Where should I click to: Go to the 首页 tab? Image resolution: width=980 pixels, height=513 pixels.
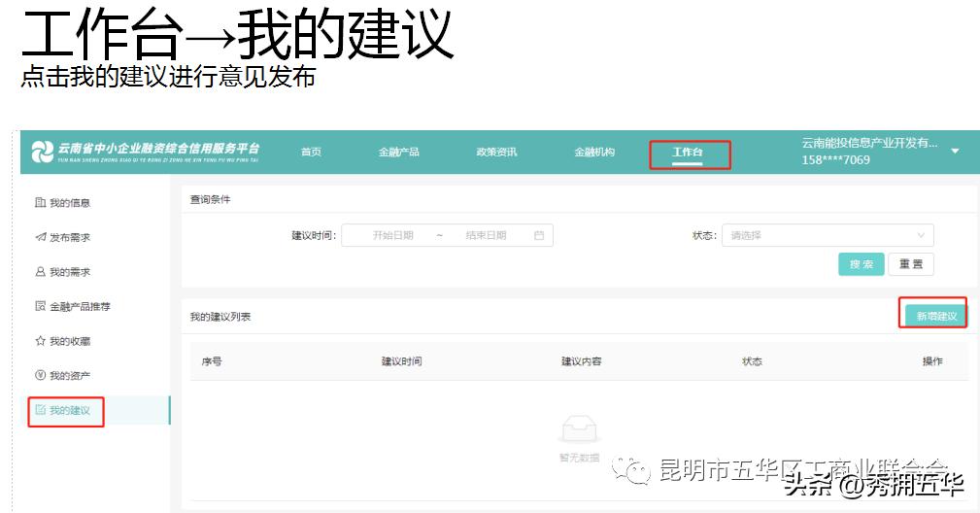click(x=311, y=152)
